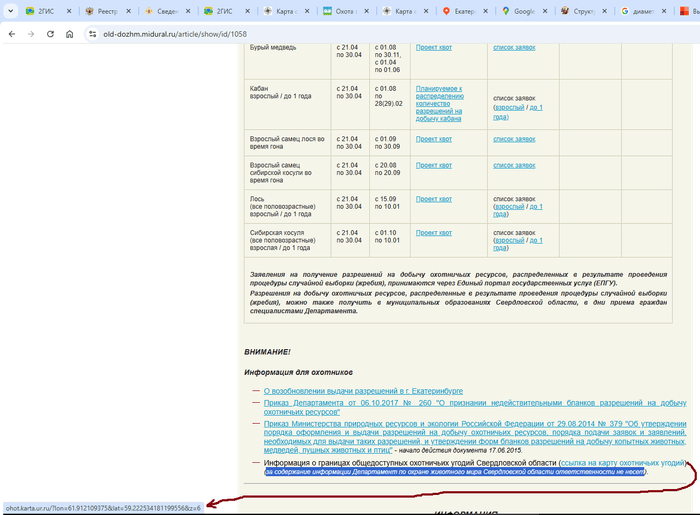This screenshot has height=515, width=700.
Task: Open site information icon in address bar
Action: (93, 33)
